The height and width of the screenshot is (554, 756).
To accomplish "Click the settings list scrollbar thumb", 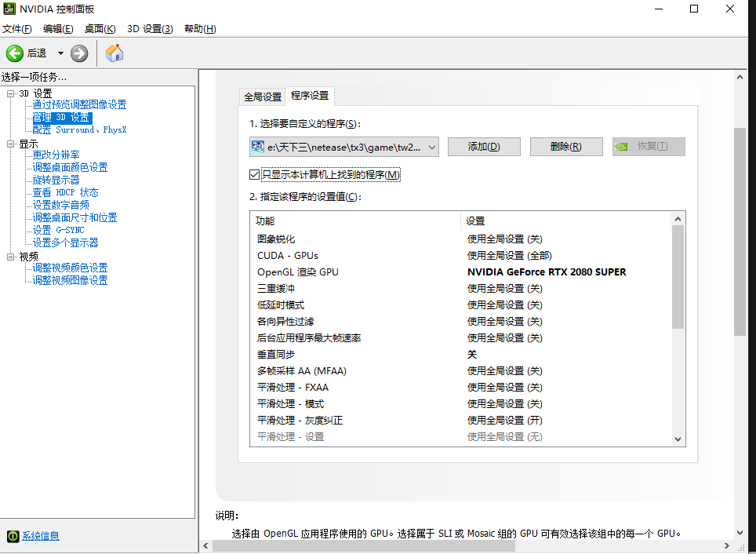I will [x=678, y=278].
